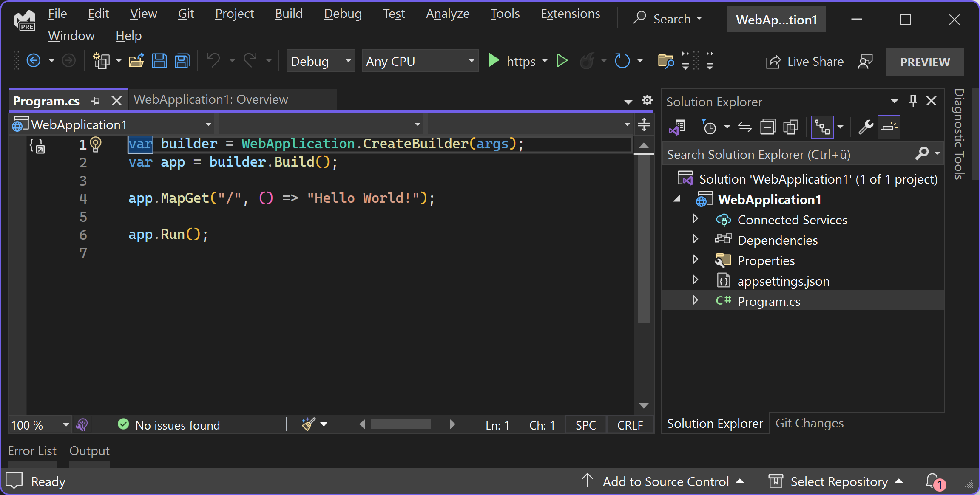The width and height of the screenshot is (980, 495).
Task: Toggle the Program.cs tab pin
Action: [x=96, y=101]
